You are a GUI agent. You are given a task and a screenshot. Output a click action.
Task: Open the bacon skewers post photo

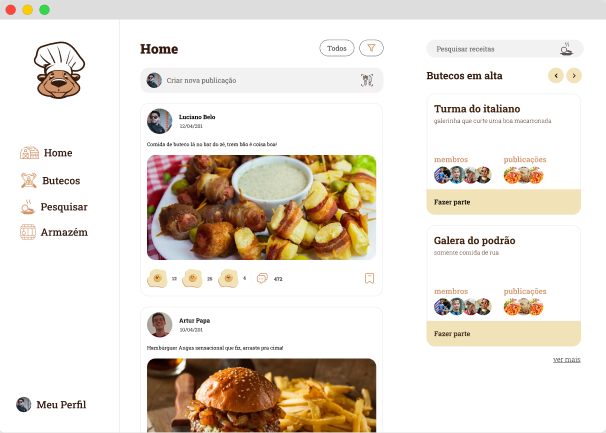(x=262, y=207)
